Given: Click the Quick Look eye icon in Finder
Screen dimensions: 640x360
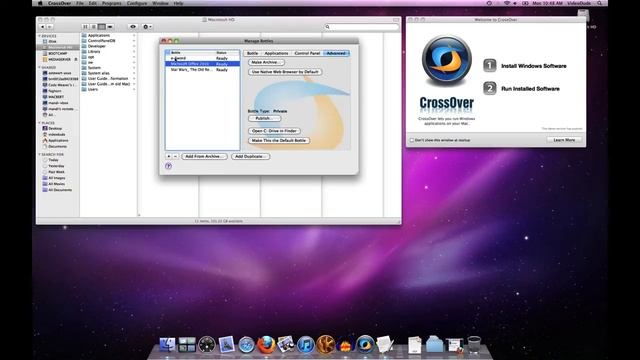Looking at the screenshot, I should click(x=133, y=27).
